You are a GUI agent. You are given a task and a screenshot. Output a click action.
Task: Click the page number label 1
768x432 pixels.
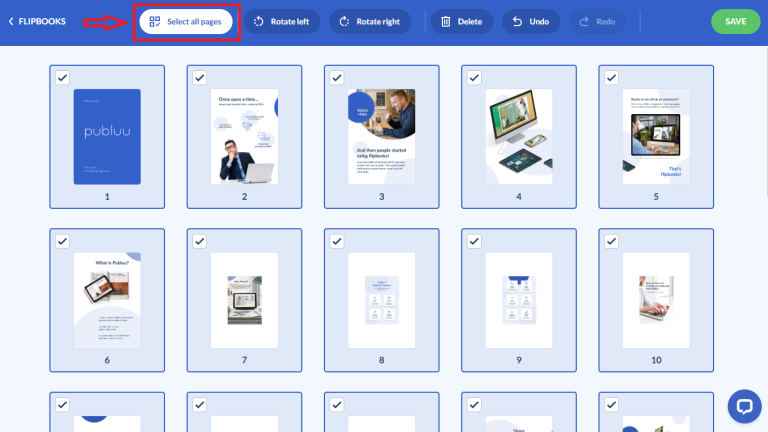(107, 196)
